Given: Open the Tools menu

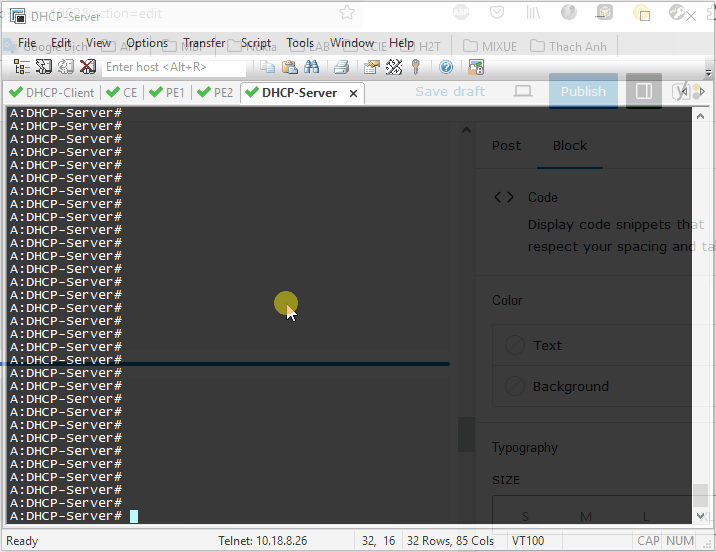Looking at the screenshot, I should click(300, 43).
